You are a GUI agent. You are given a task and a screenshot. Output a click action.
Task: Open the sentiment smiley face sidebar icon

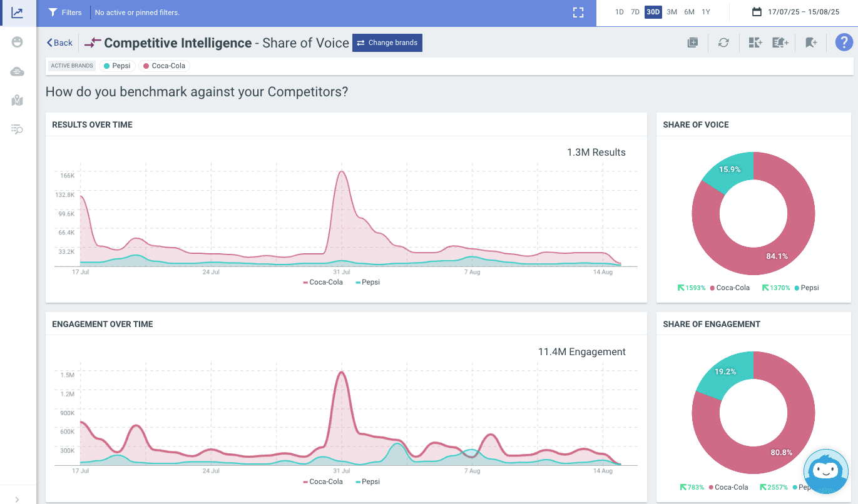click(18, 42)
